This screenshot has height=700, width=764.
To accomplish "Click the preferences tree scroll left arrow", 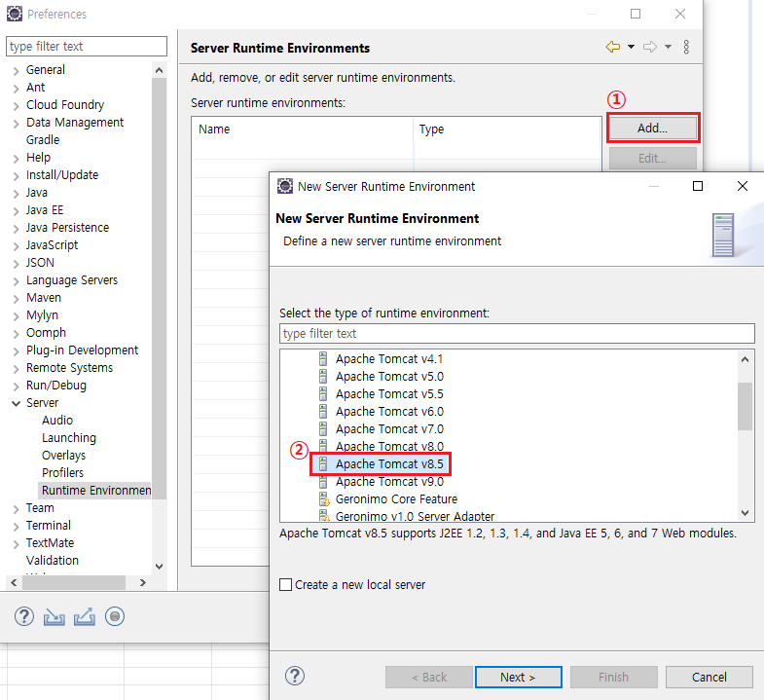I will 14,582.
